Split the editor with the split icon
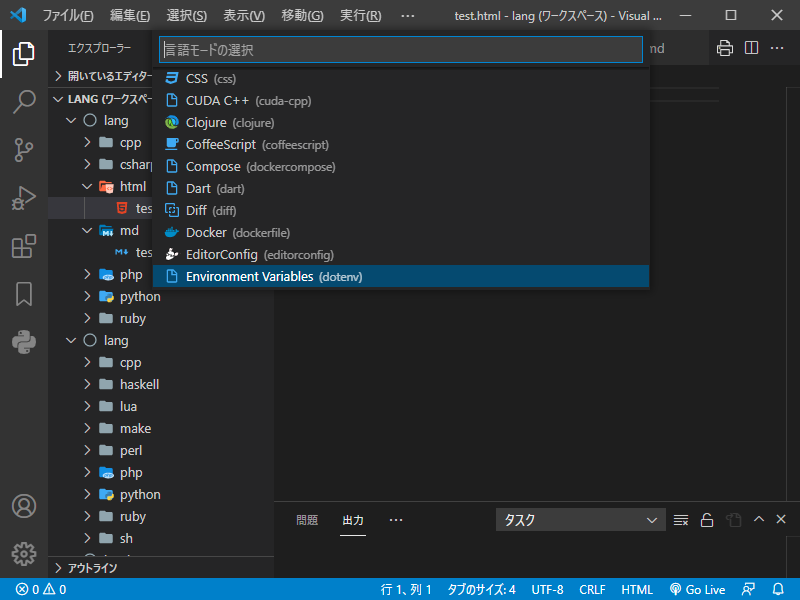This screenshot has width=800, height=600. click(x=751, y=48)
